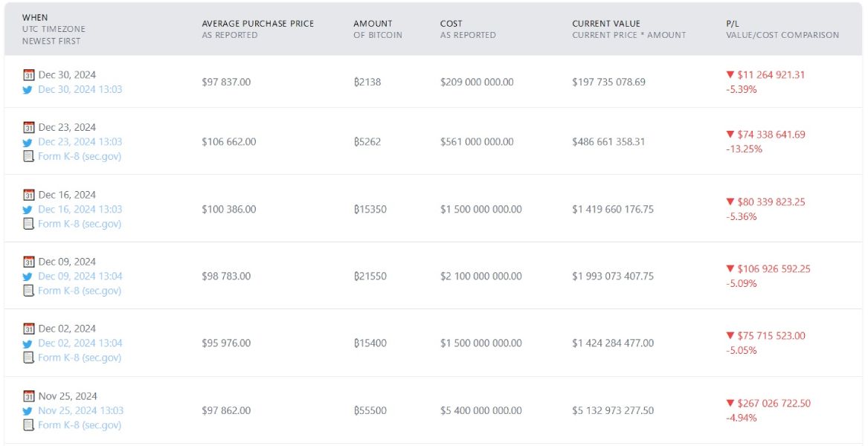Open Form K-8 (sec.gov) link for Dec 16
This screenshot has height=446, width=868.
point(80,224)
